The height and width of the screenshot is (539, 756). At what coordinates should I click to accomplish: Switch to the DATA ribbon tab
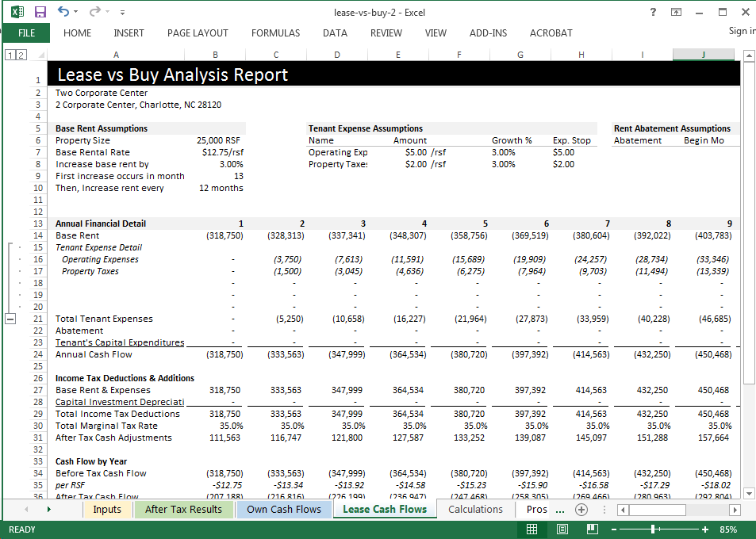pos(335,32)
